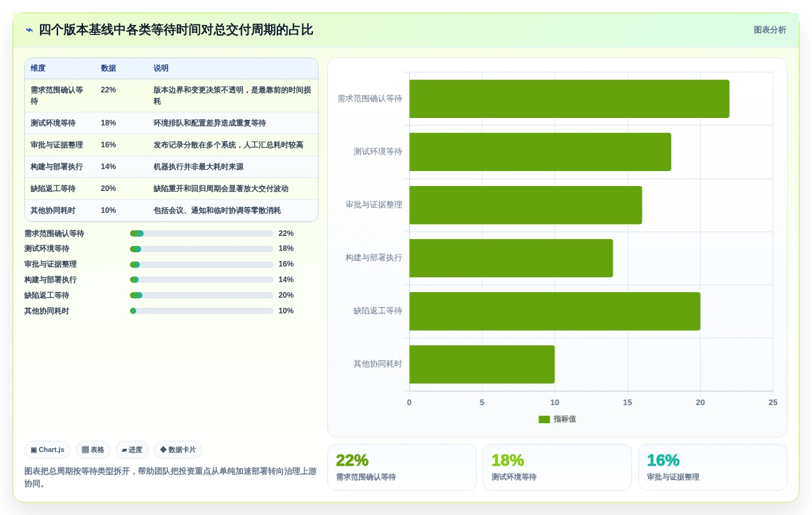Click the 图表分析 label in the header
Image resolution: width=812 pixels, height=515 pixels.
[770, 30]
